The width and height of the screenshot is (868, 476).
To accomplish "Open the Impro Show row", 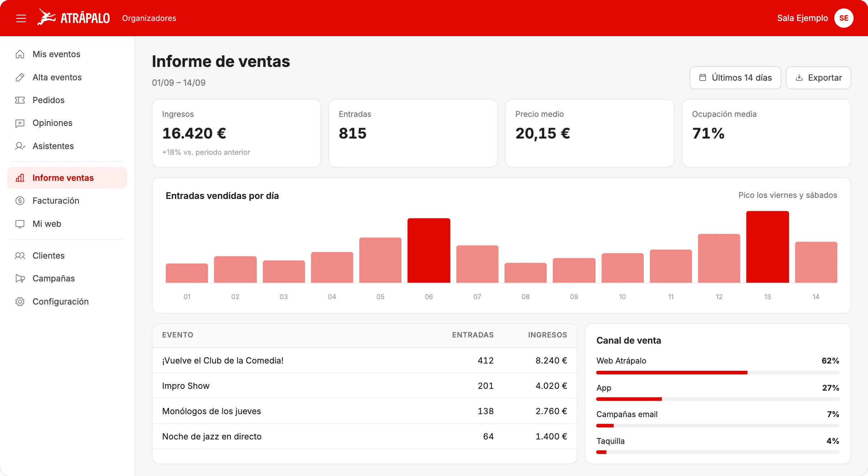I will (x=365, y=386).
